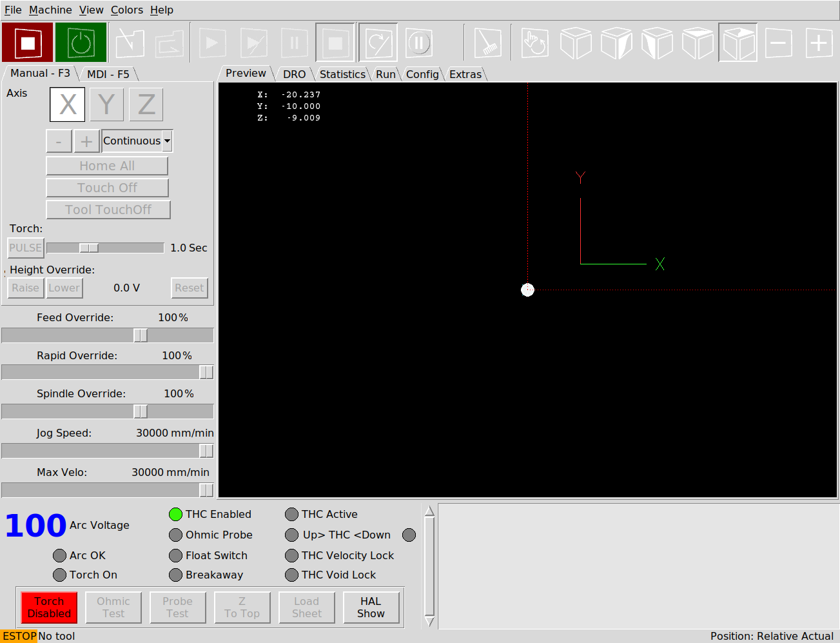Click the Z To Top button

coord(242,608)
